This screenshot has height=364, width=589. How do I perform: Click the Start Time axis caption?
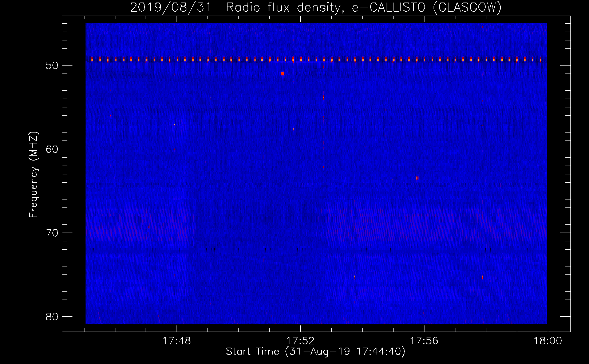click(x=315, y=352)
